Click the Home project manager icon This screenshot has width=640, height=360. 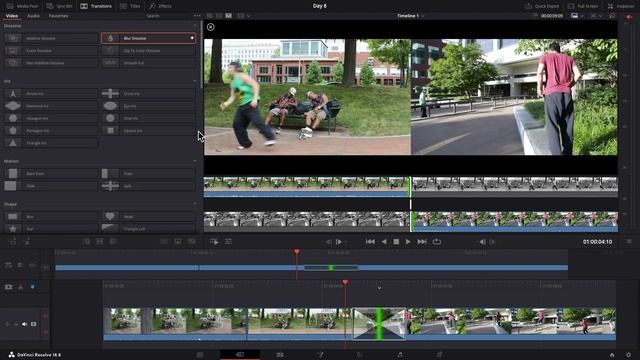coord(612,355)
